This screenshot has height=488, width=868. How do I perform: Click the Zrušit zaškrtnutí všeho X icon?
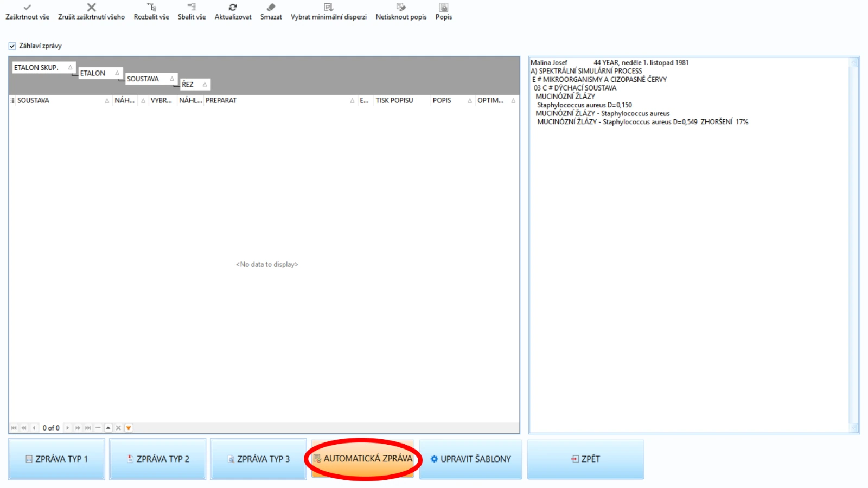point(91,7)
